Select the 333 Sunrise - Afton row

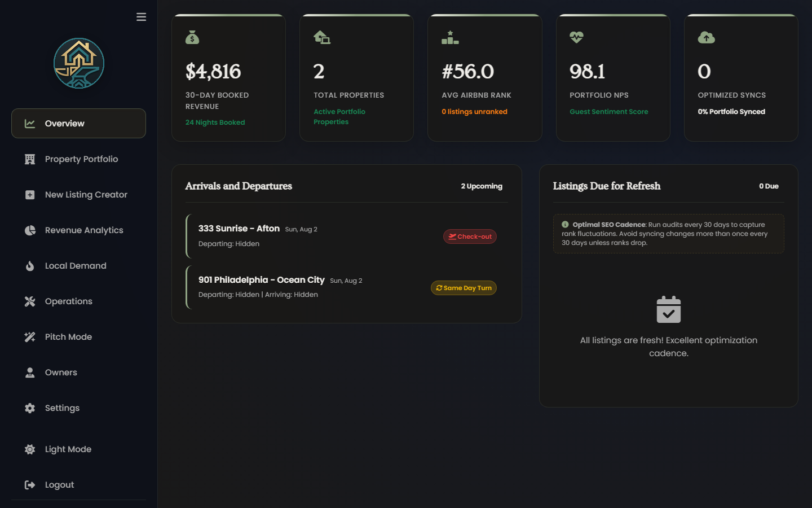[347, 236]
